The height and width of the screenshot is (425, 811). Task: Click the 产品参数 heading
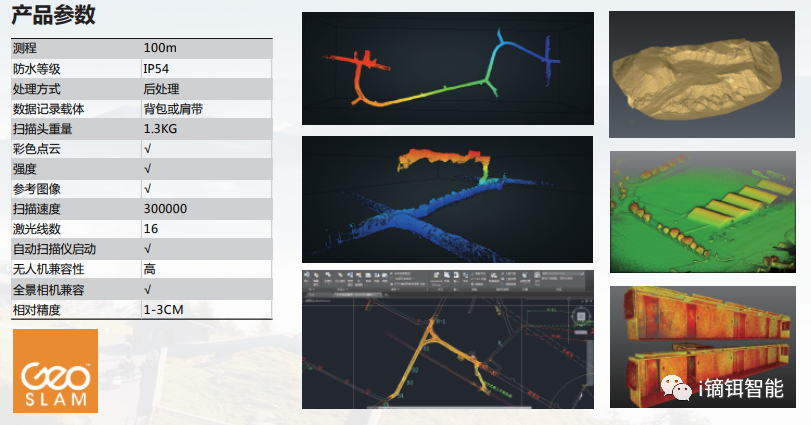click(x=54, y=15)
